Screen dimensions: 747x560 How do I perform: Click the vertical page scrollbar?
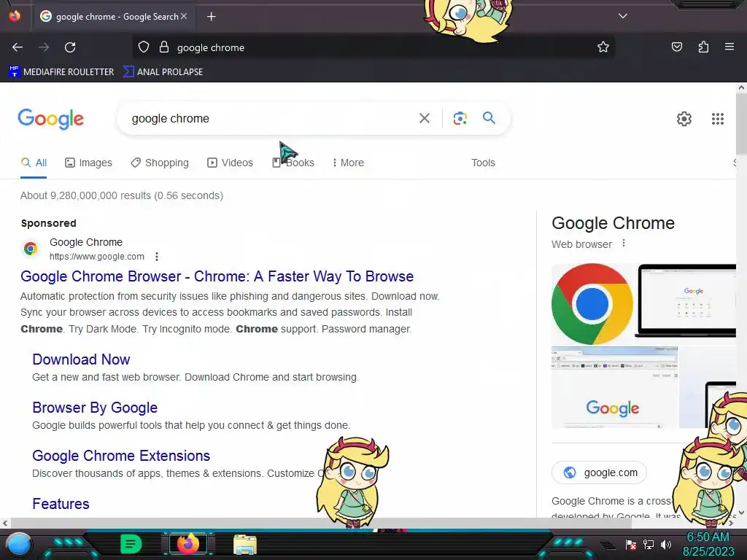point(741,124)
